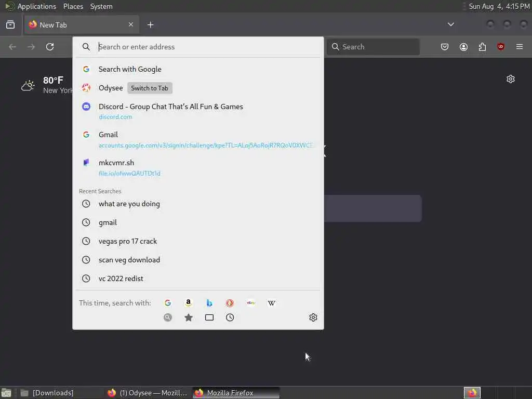
Task: Click Mozilla Firefox taskbar button
Action: click(236, 393)
